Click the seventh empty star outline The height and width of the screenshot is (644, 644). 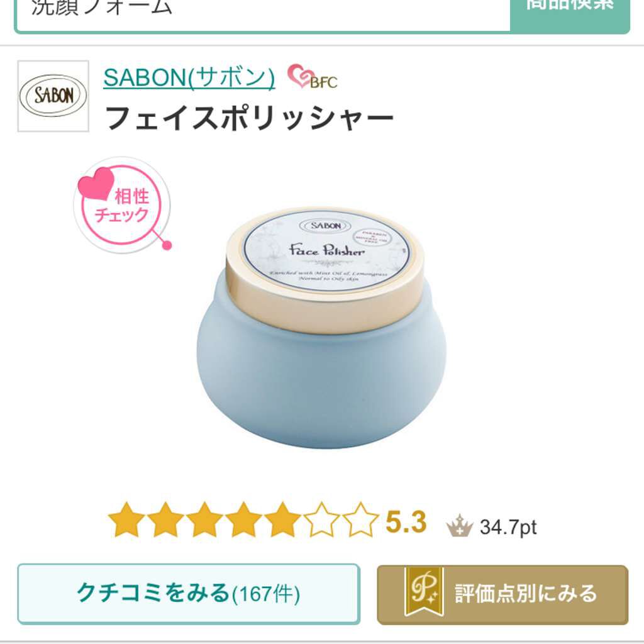(x=360, y=519)
